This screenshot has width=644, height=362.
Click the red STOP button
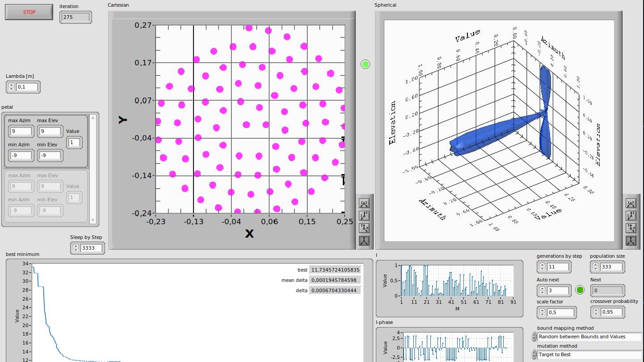pos(29,12)
